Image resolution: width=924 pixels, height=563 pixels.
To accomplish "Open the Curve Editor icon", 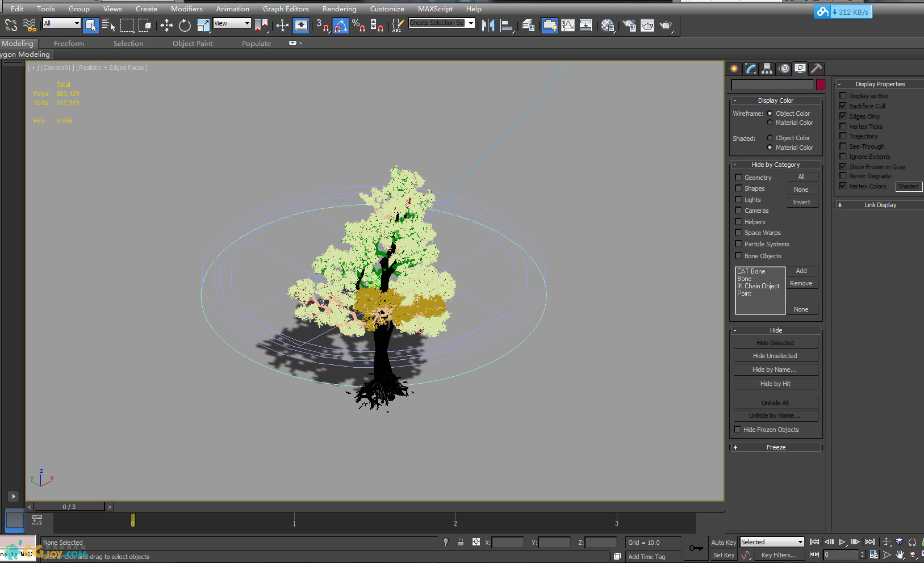I will [567, 25].
